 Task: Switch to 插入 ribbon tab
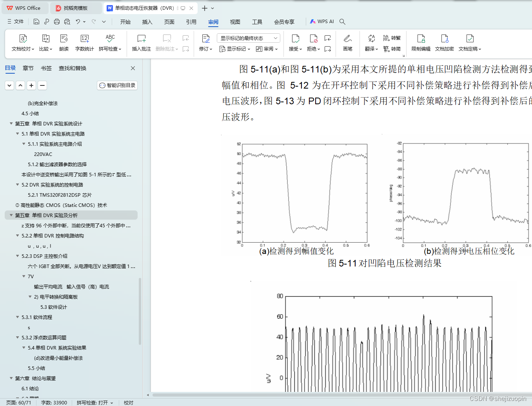point(147,22)
